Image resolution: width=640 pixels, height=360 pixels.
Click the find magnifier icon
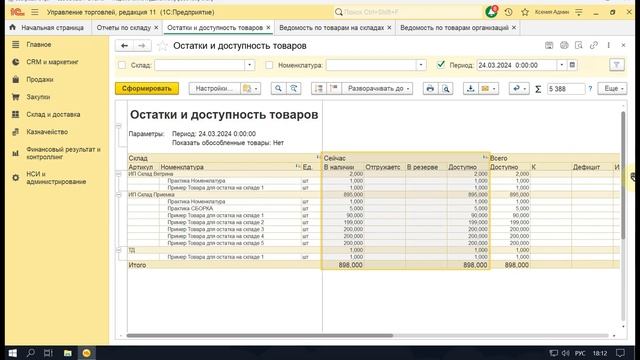(278, 89)
